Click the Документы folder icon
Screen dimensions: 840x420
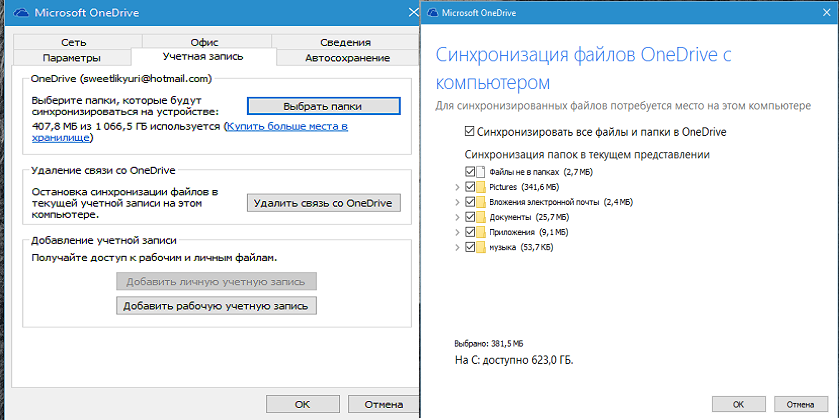click(481, 218)
